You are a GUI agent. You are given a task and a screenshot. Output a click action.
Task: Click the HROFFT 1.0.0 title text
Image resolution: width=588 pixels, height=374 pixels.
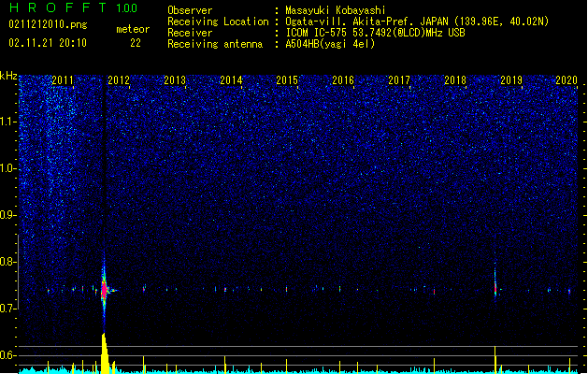pos(74,7)
